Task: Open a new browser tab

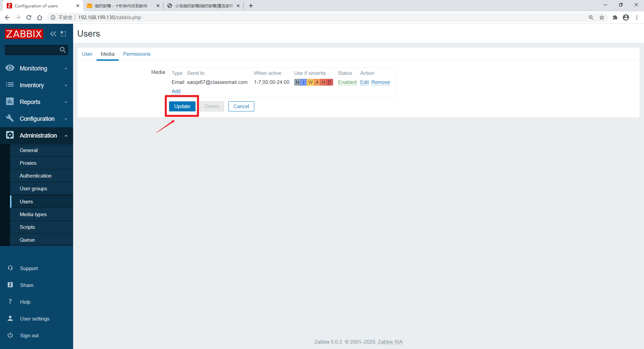Action: coord(251,6)
